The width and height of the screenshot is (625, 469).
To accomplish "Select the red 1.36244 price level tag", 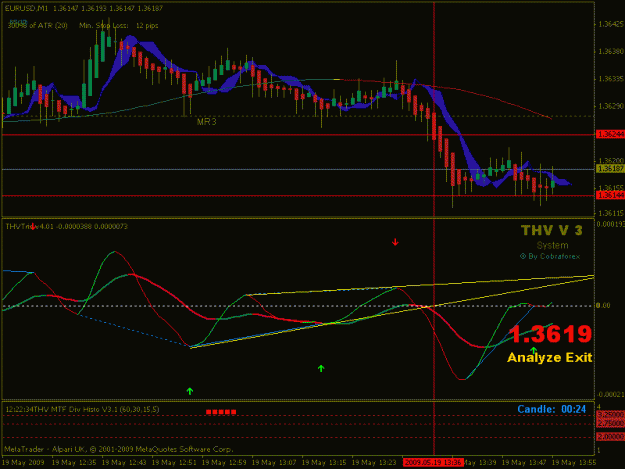I will 610,134.
